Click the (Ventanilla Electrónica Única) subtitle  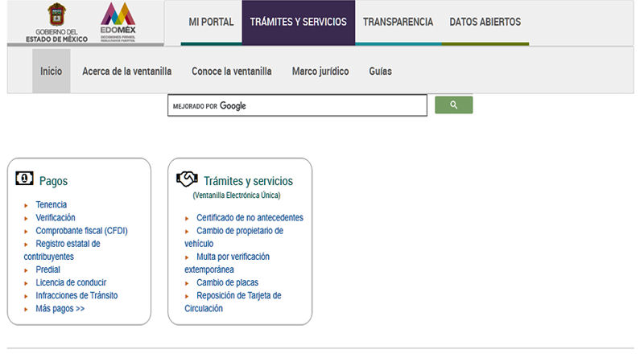pos(237,195)
